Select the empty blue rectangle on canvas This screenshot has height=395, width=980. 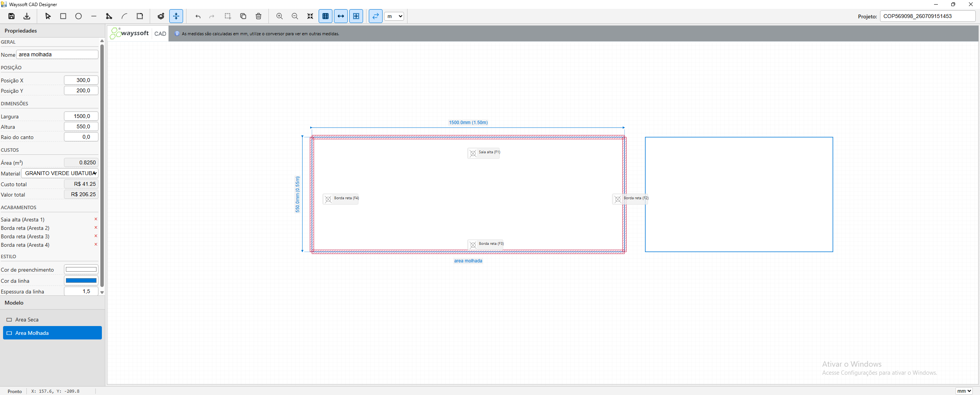point(739,194)
